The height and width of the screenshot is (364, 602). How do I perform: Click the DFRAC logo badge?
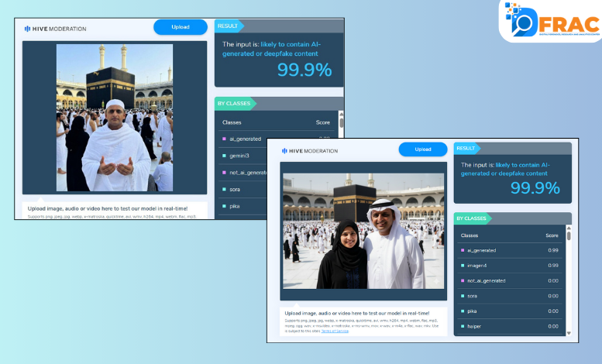point(549,20)
